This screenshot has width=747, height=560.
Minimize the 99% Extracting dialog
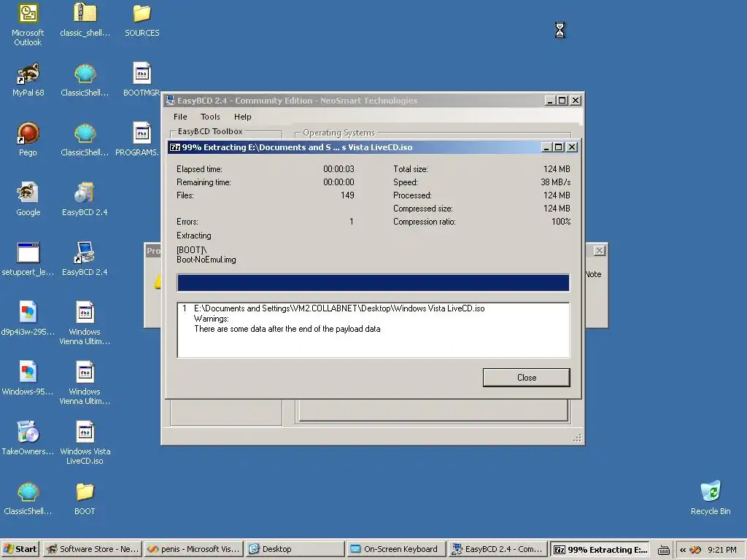point(546,147)
